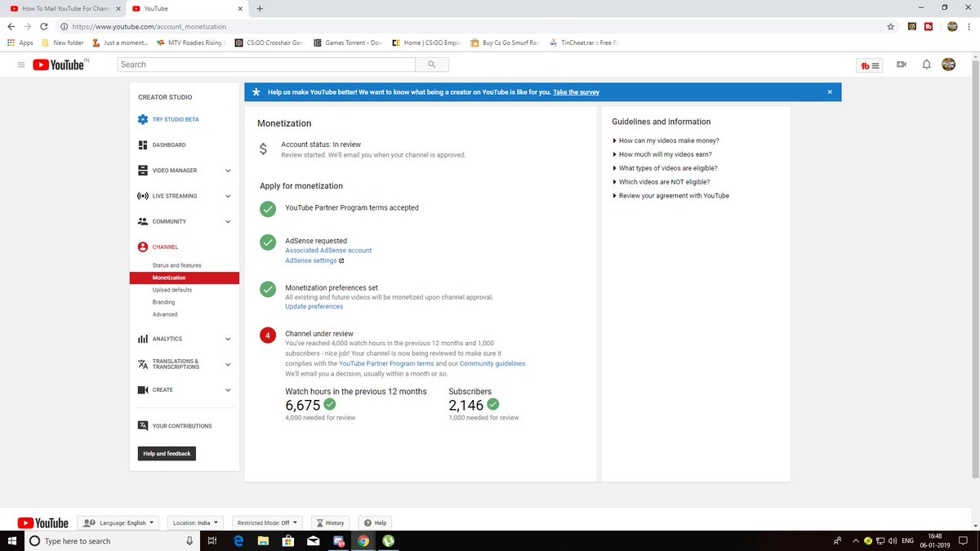Open the Language: English dropdown
The height and width of the screenshot is (551, 980).
pyautogui.click(x=118, y=522)
